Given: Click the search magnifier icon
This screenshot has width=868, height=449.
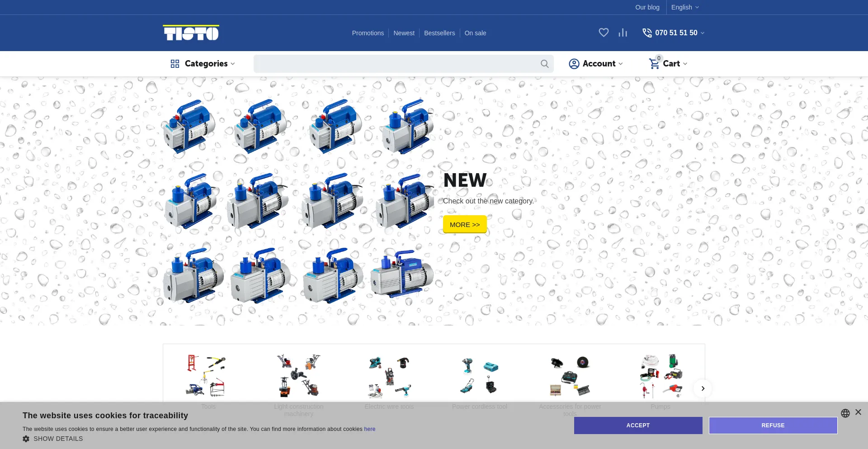Looking at the screenshot, I should coord(545,64).
